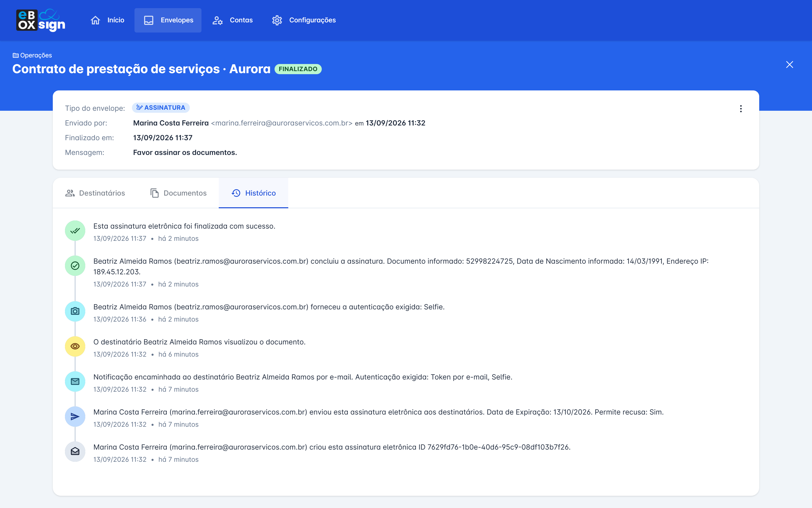Screen dimensions: 812x508
Task: Close the envelope details with X
Action: 789,65
